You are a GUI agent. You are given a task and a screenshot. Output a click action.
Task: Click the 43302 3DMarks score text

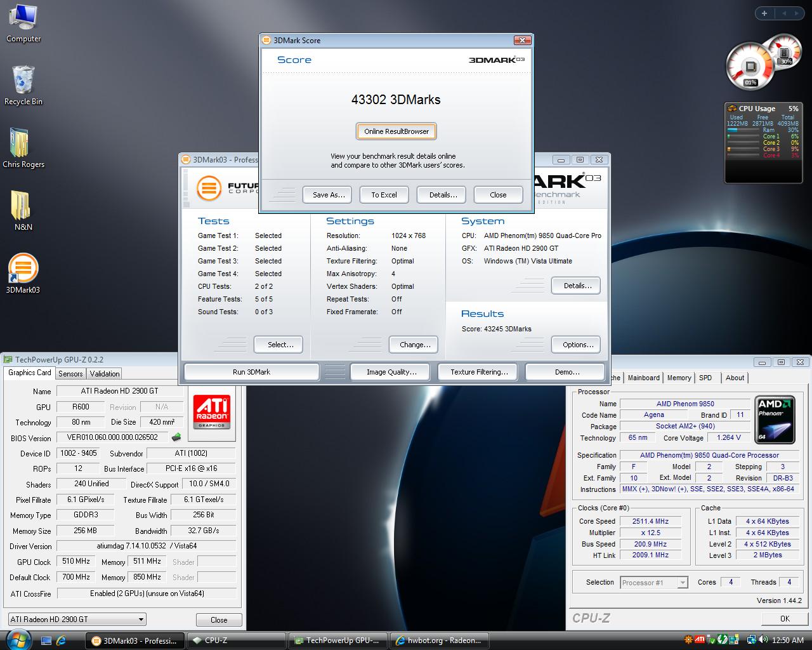(396, 100)
